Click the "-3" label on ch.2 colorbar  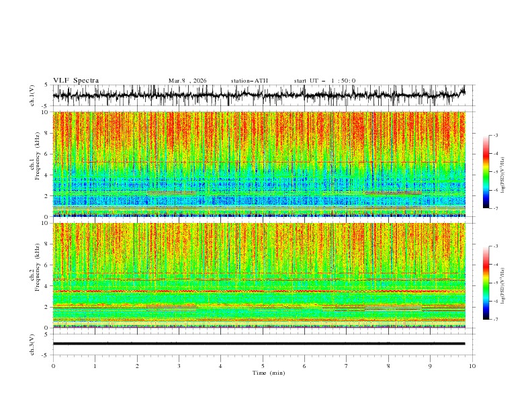pyautogui.click(x=496, y=246)
